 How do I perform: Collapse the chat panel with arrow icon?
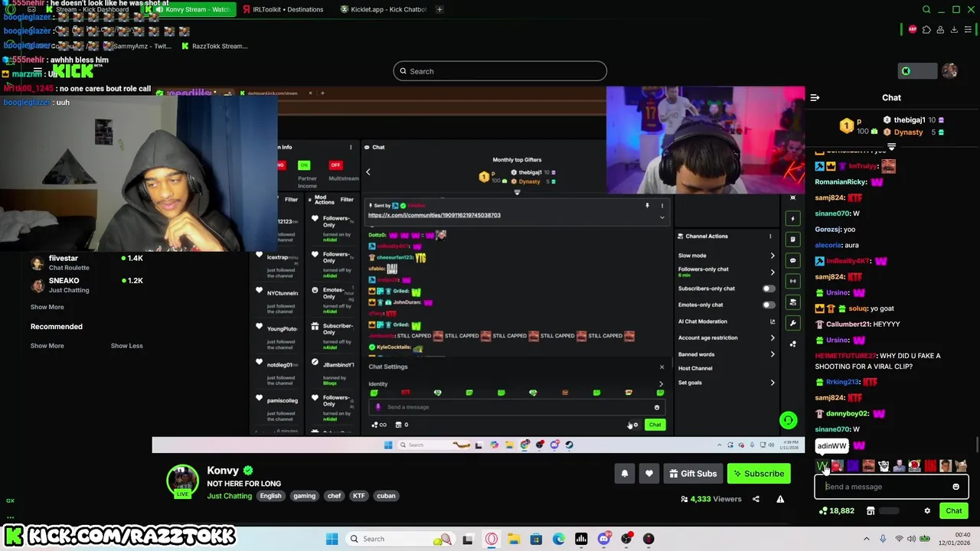[x=815, y=97]
